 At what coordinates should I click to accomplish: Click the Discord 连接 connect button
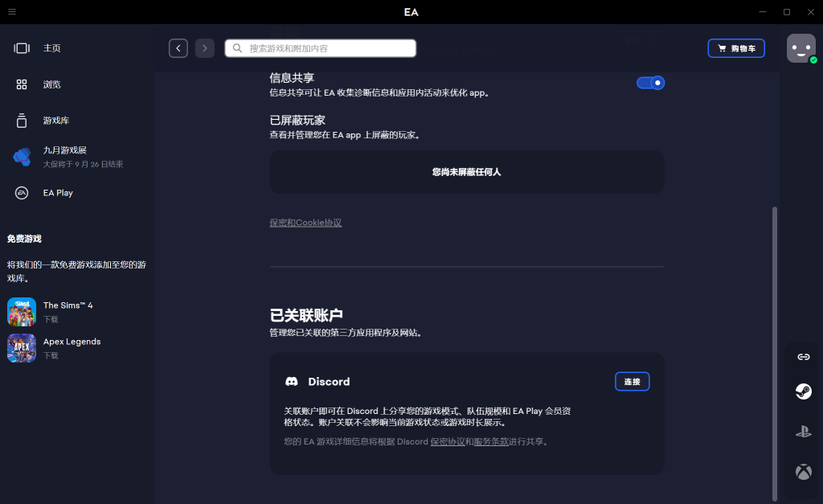coord(632,382)
